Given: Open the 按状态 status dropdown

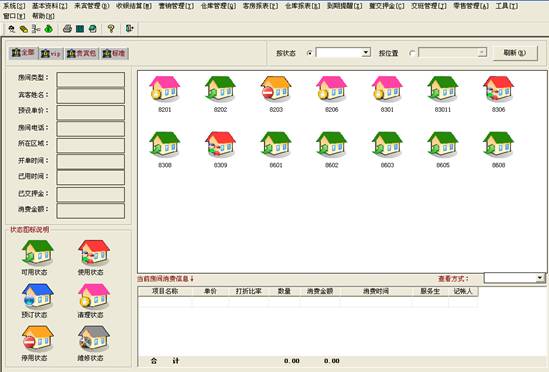Looking at the screenshot, I should click(366, 53).
